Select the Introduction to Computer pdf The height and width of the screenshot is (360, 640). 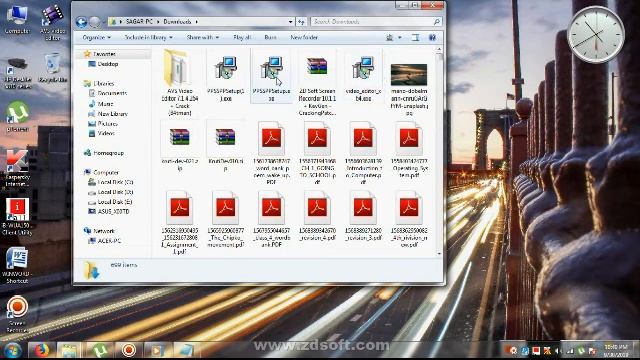point(363,153)
